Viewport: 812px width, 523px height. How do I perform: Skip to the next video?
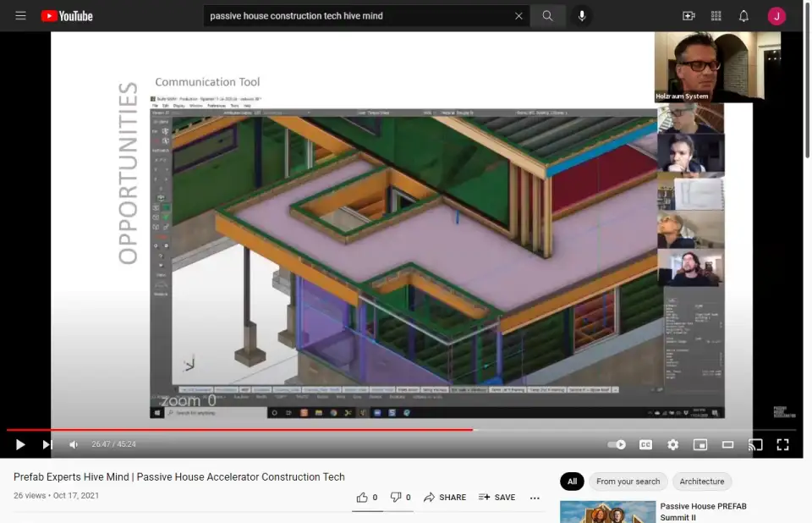(47, 444)
